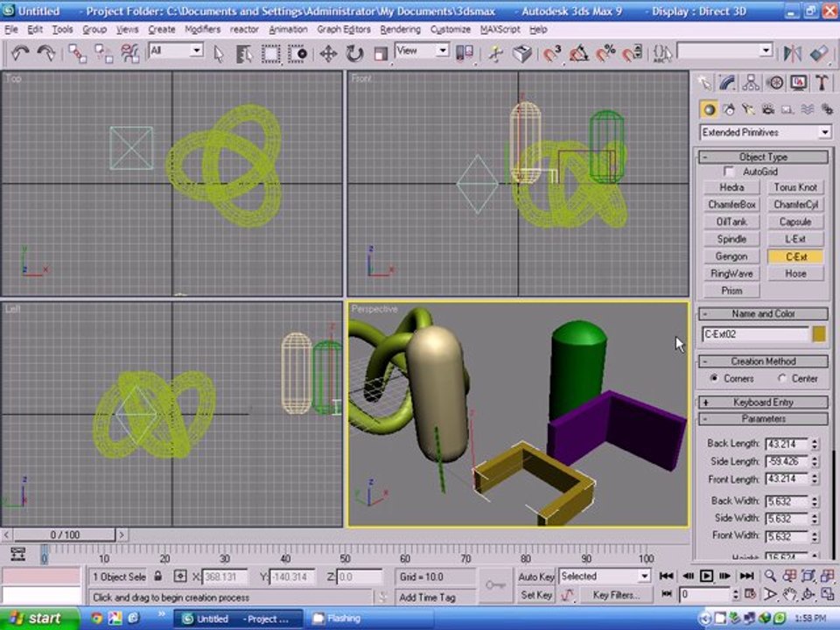This screenshot has height=630, width=840.
Task: Open the selection filter All dropdown
Action: 176,51
